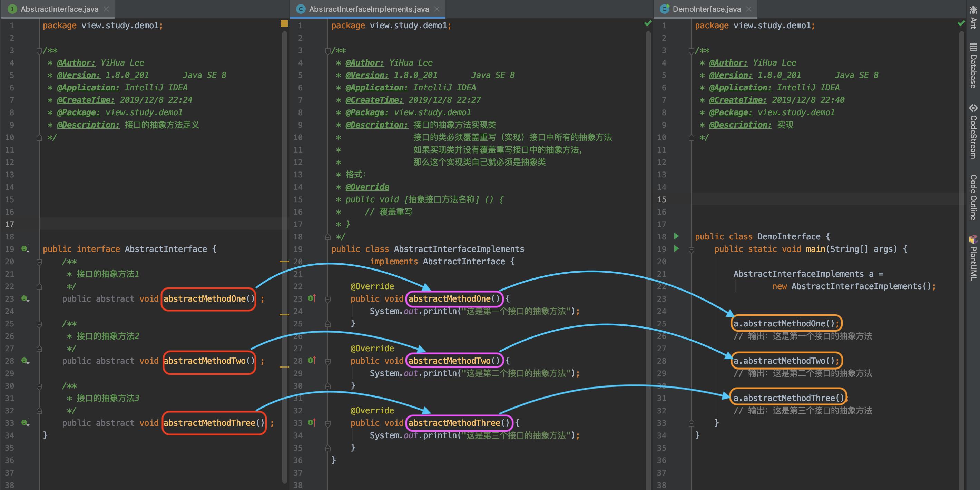This screenshot has height=490, width=980.
Task: Collapse the header doc comment in AbstractInterface.java
Action: coord(39,51)
